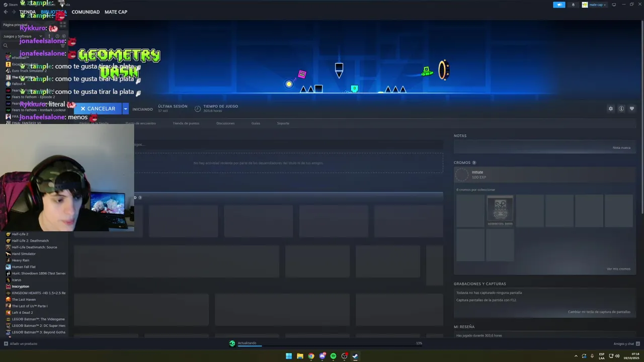
Task: Select LEGO Batman 2: DC Super Heroes
Action: coord(38,326)
